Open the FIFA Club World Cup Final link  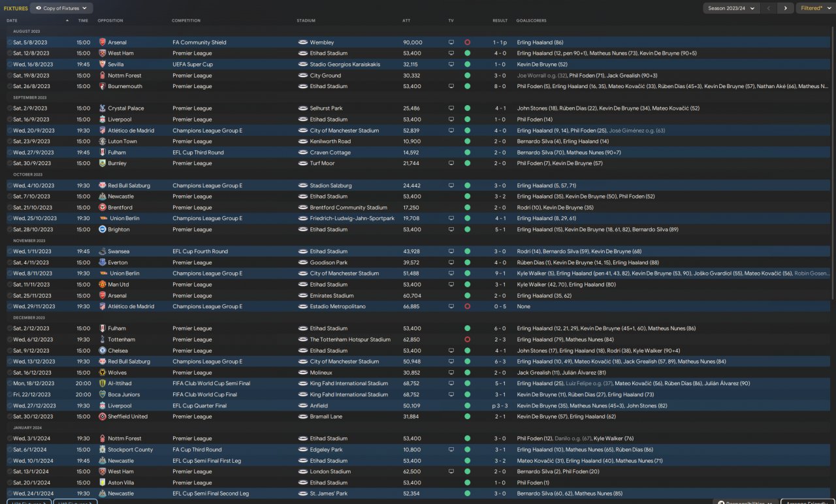pyautogui.click(x=205, y=394)
